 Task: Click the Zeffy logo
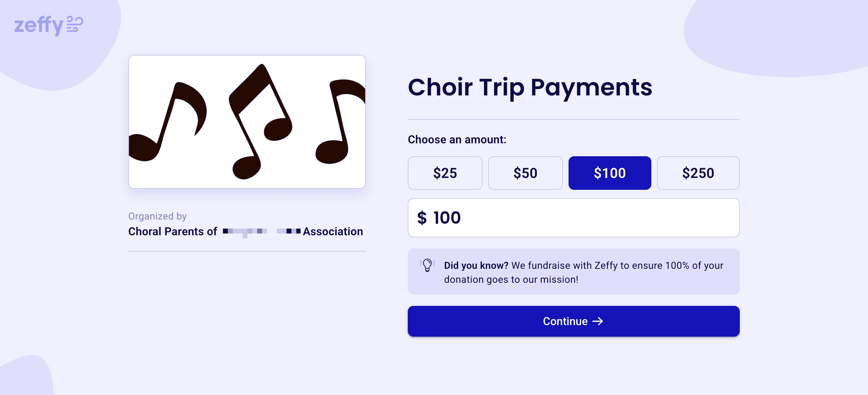(48, 25)
